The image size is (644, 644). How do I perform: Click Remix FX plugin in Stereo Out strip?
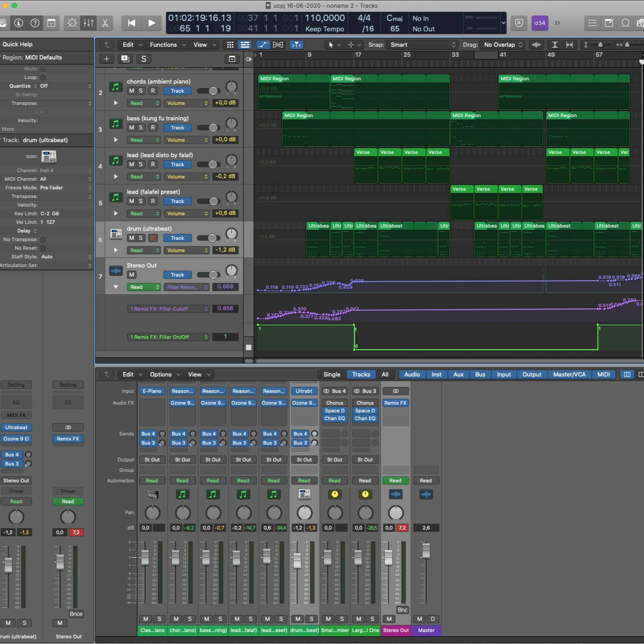tap(395, 403)
